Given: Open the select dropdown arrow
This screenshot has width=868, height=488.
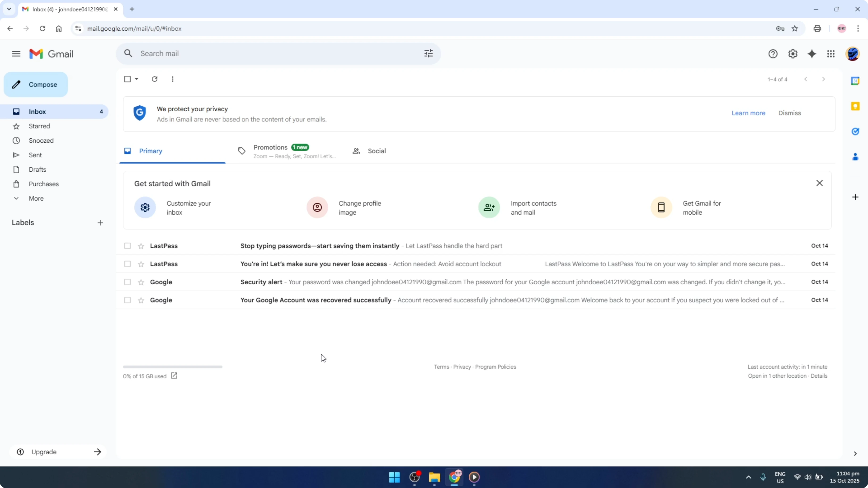Looking at the screenshot, I should [x=137, y=79].
